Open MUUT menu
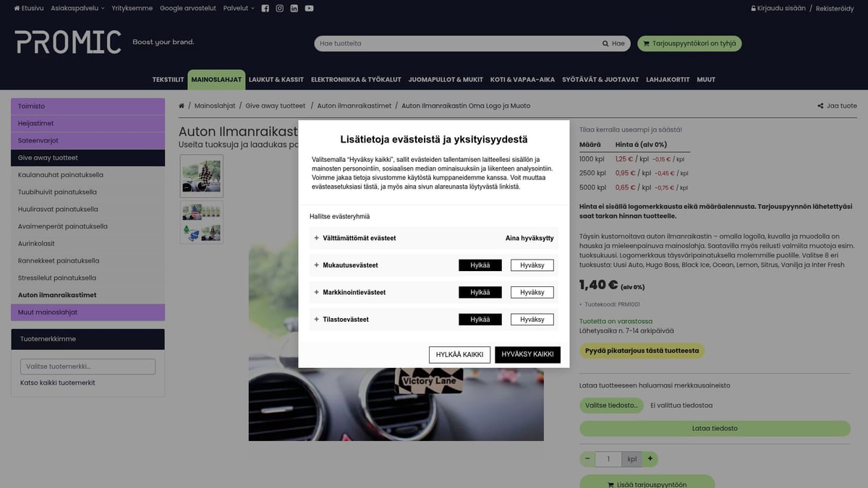 706,80
